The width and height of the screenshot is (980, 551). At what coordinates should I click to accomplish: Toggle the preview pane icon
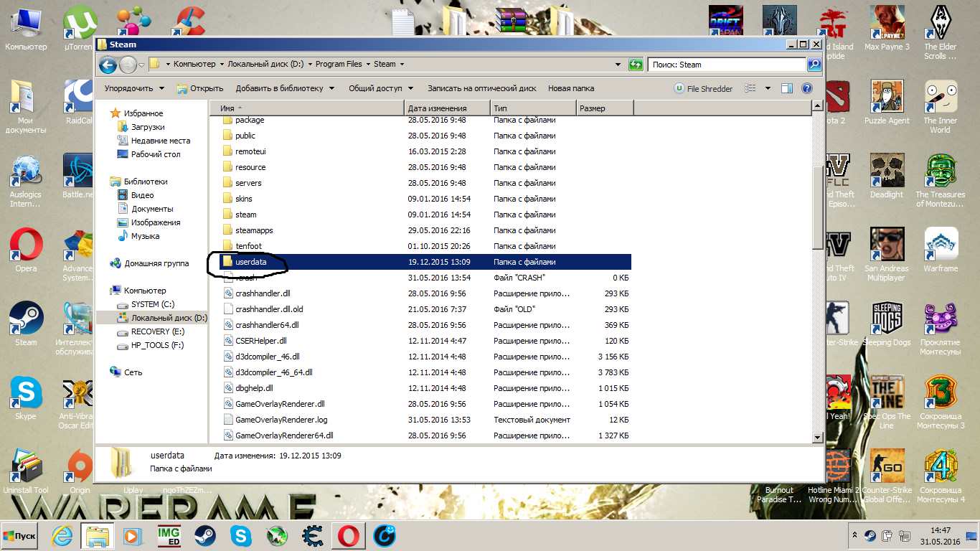click(x=787, y=88)
